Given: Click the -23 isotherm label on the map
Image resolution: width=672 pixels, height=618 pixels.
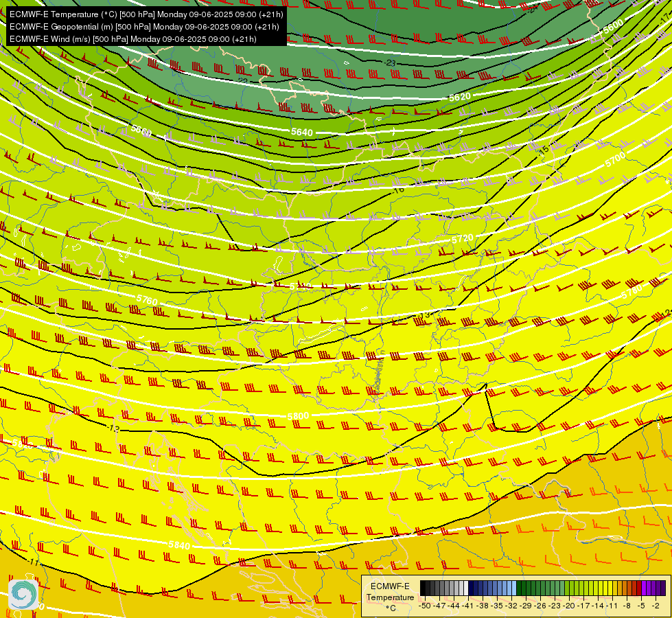Looking at the screenshot, I should tap(390, 63).
